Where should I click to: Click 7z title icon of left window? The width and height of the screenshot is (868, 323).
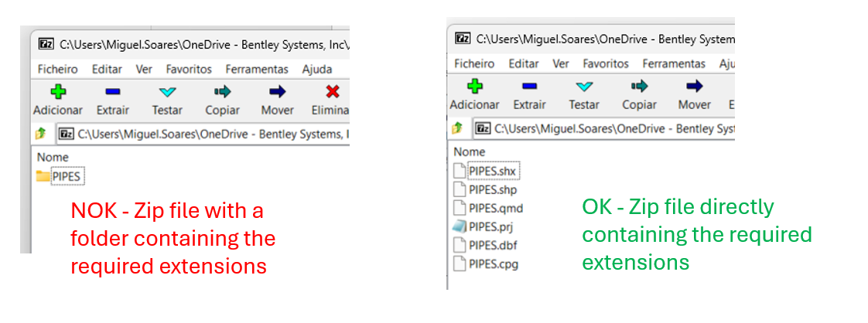46,44
